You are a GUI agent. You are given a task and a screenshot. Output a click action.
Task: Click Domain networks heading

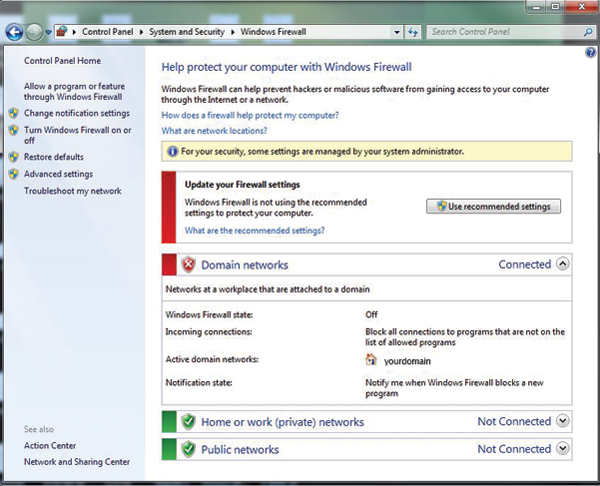point(245,265)
